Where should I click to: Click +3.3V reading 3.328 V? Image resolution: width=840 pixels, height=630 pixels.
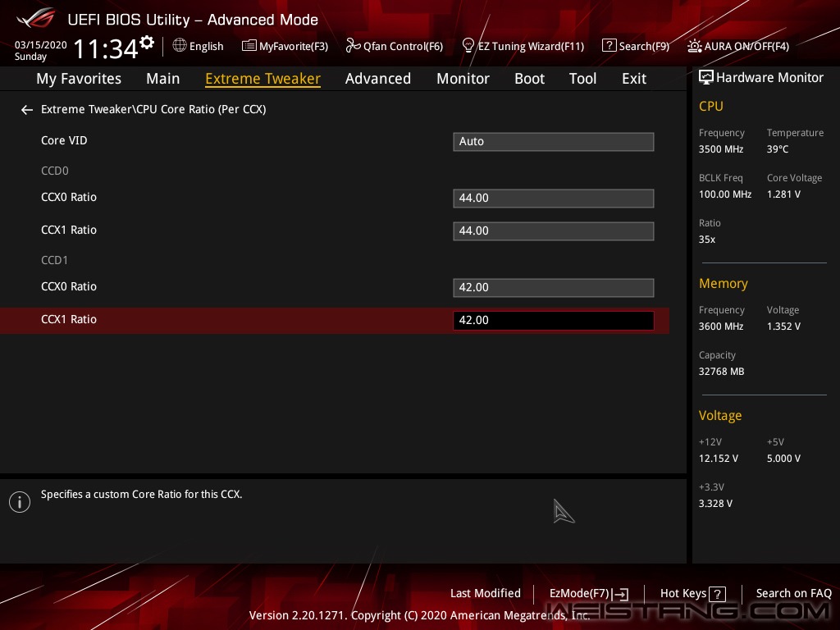pyautogui.click(x=715, y=504)
